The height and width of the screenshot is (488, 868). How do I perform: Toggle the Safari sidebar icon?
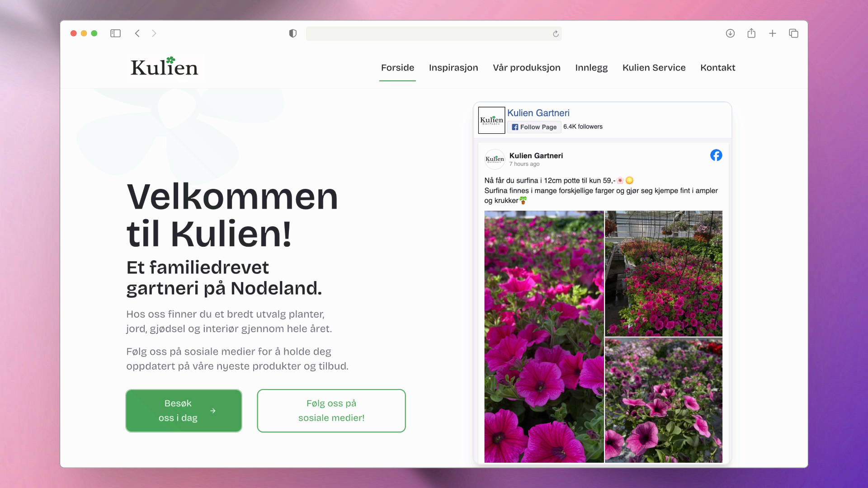pos(115,33)
